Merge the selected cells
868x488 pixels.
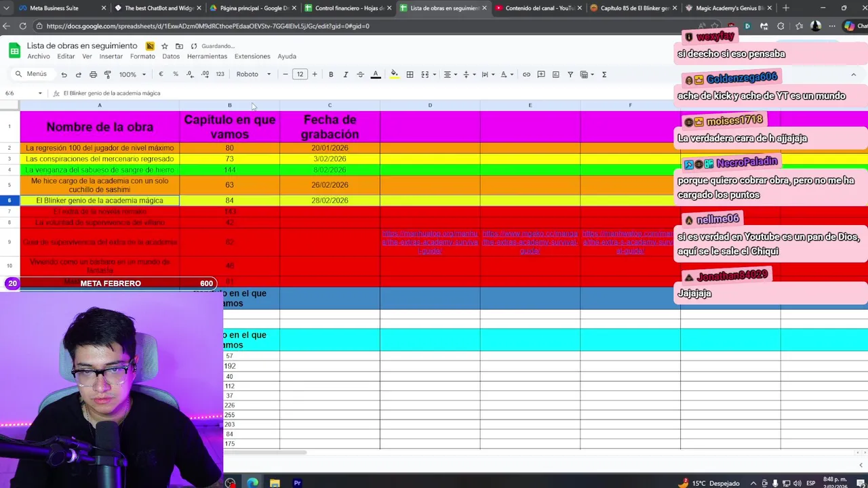pos(425,75)
